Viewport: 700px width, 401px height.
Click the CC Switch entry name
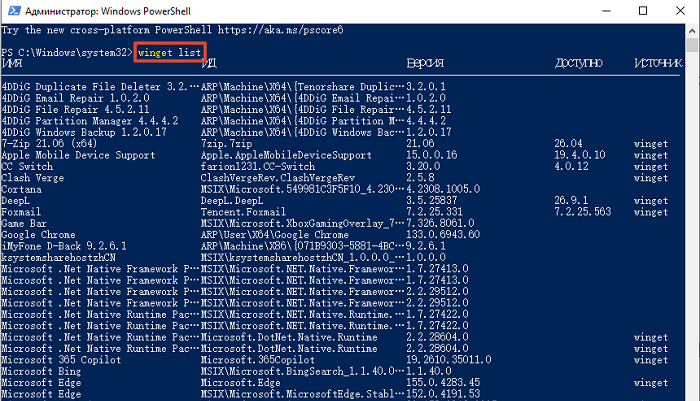click(x=27, y=166)
